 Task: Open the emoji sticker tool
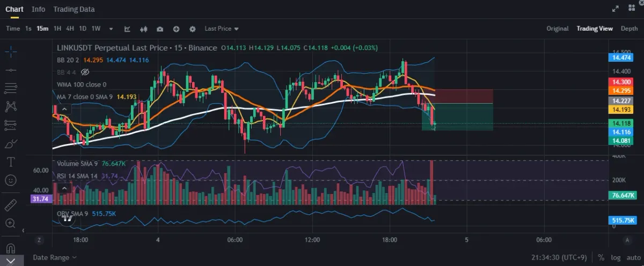11,181
